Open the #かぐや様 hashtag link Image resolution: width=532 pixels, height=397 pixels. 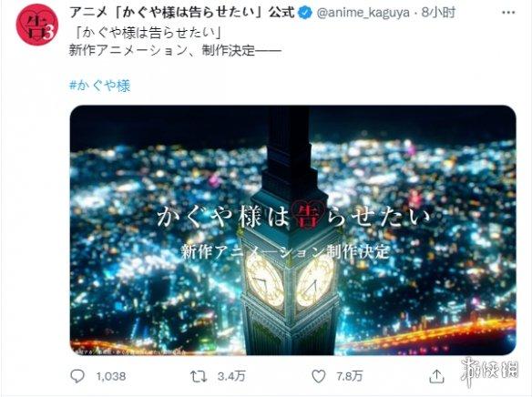[100, 86]
